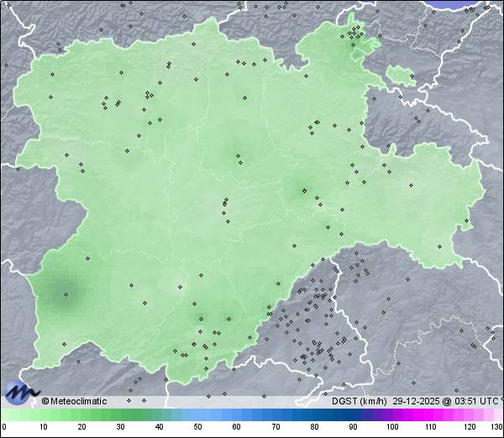Viewport: 504px width, 438px height.
Task: Click the 100 km/h purple section of the scale
Action: 391,414
